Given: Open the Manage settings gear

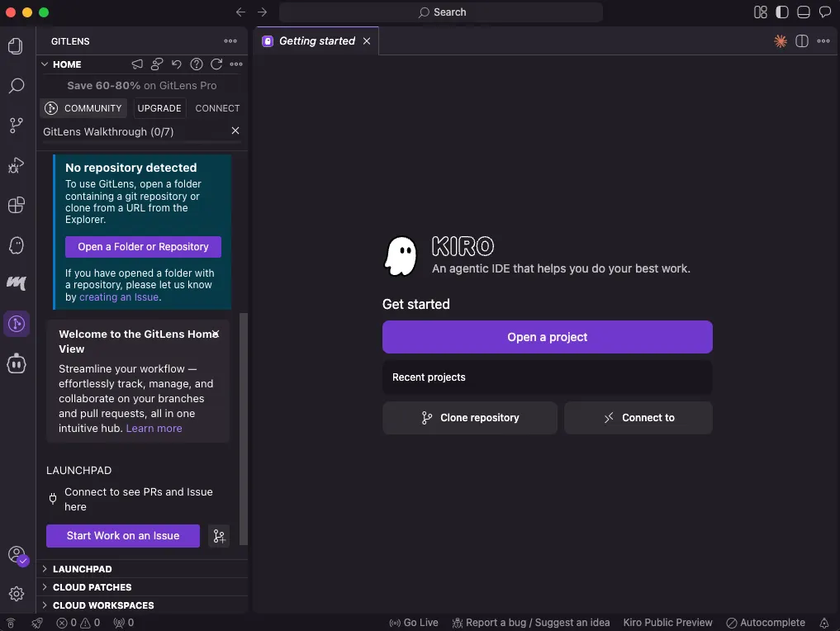Looking at the screenshot, I should pyautogui.click(x=16, y=594).
